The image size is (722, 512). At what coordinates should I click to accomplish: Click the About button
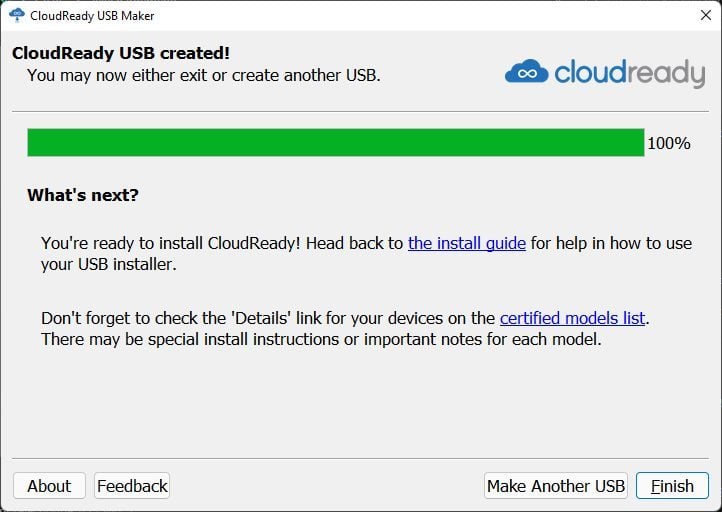[49, 486]
